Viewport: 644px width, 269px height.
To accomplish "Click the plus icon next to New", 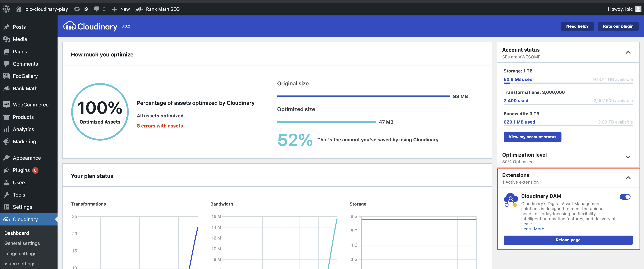I will [115, 9].
